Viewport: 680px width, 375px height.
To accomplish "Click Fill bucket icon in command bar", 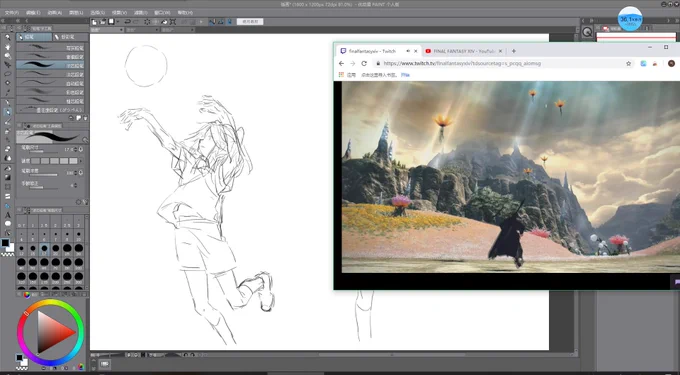I will pyautogui.click(x=164, y=22).
